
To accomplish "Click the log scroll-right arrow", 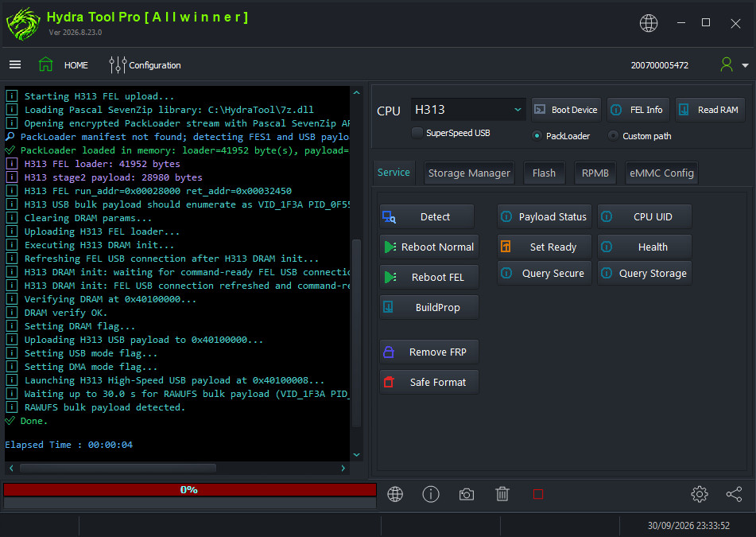I will coord(343,468).
